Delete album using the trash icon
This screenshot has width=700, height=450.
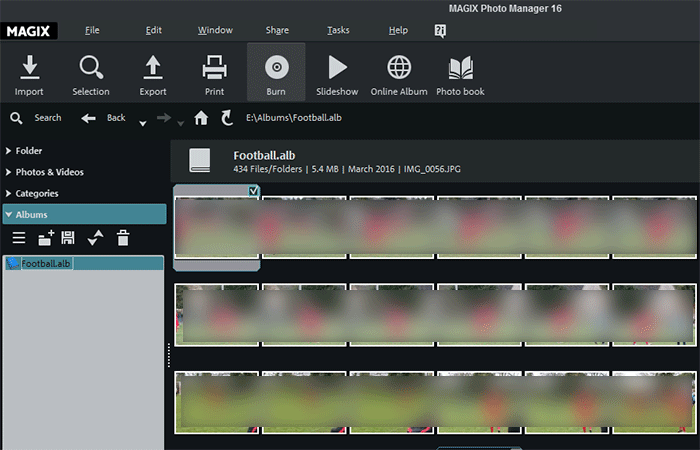pos(123,238)
